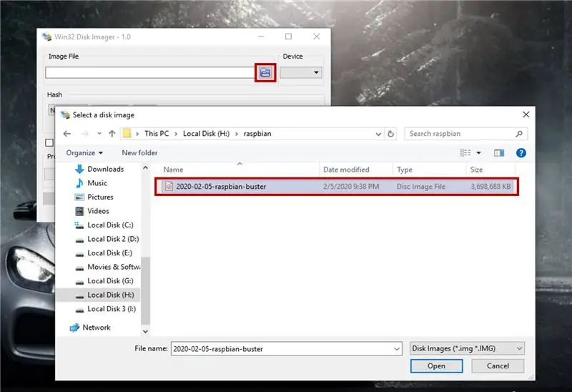The width and height of the screenshot is (572, 392).
Task: Toggle the preview pane icon
Action: (x=499, y=152)
